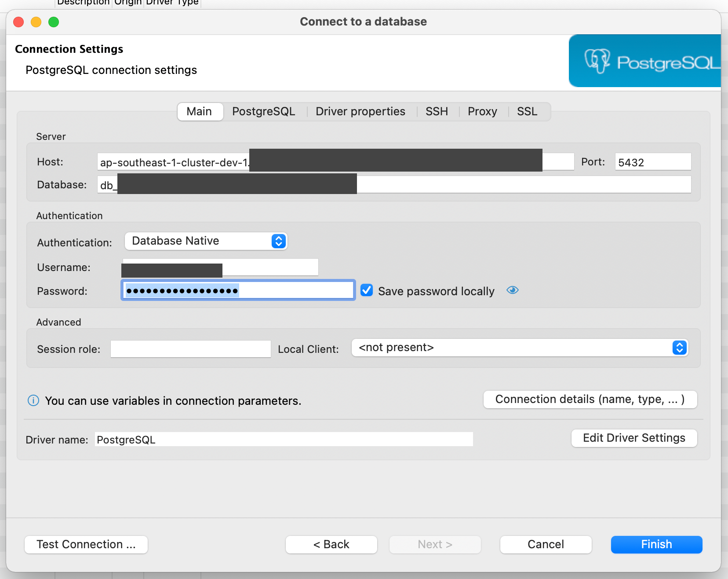Click the Finish button
Viewport: 728px width, 579px height.
[656, 544]
